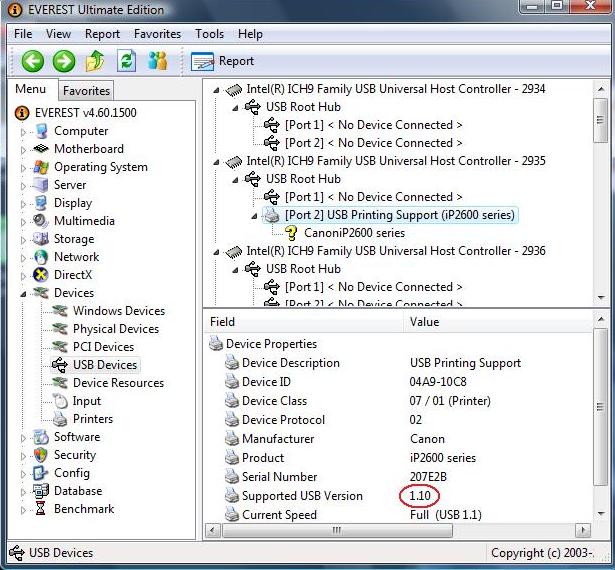The height and width of the screenshot is (570, 615).
Task: Click the Up folder toolbar icon
Action: pos(95,61)
